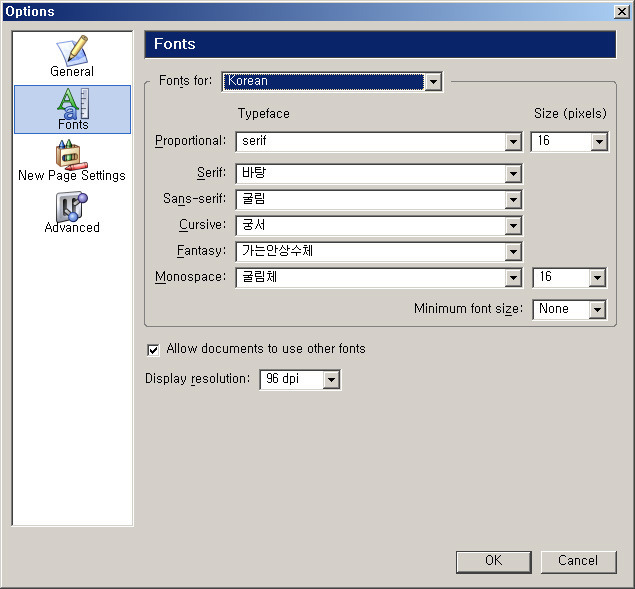The width and height of the screenshot is (635, 589).
Task: Click the Proportional label
Action: pos(190,141)
